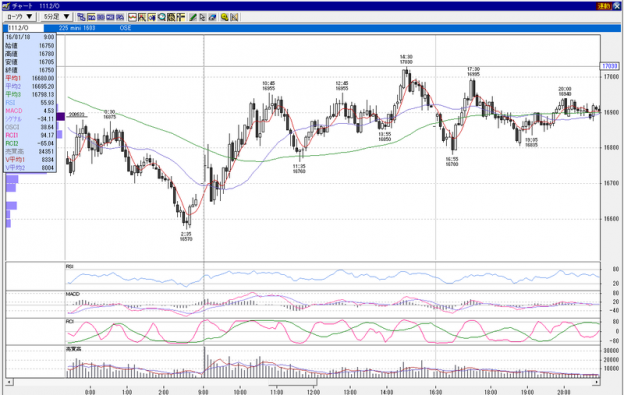The width and height of the screenshot is (624, 395).
Task: Toggle the 連動 link button in title bar
Action: [x=604, y=6]
